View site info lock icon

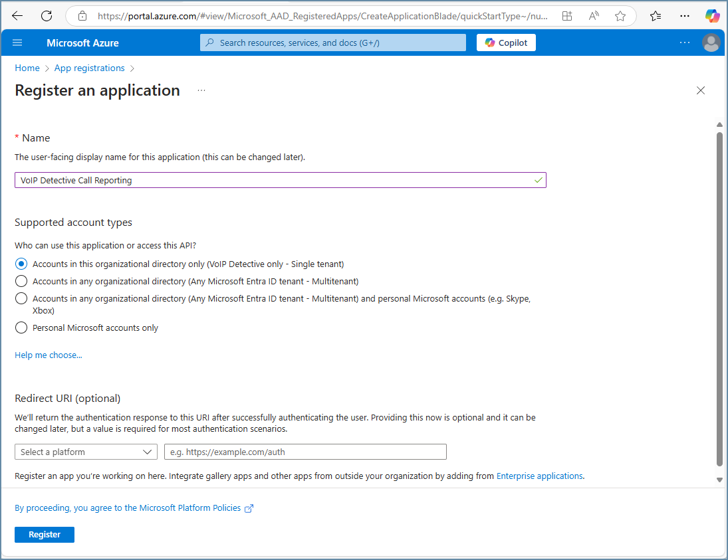pos(82,16)
